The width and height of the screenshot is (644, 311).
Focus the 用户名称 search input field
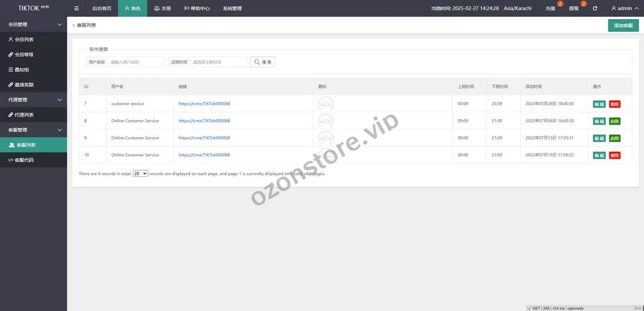click(136, 62)
